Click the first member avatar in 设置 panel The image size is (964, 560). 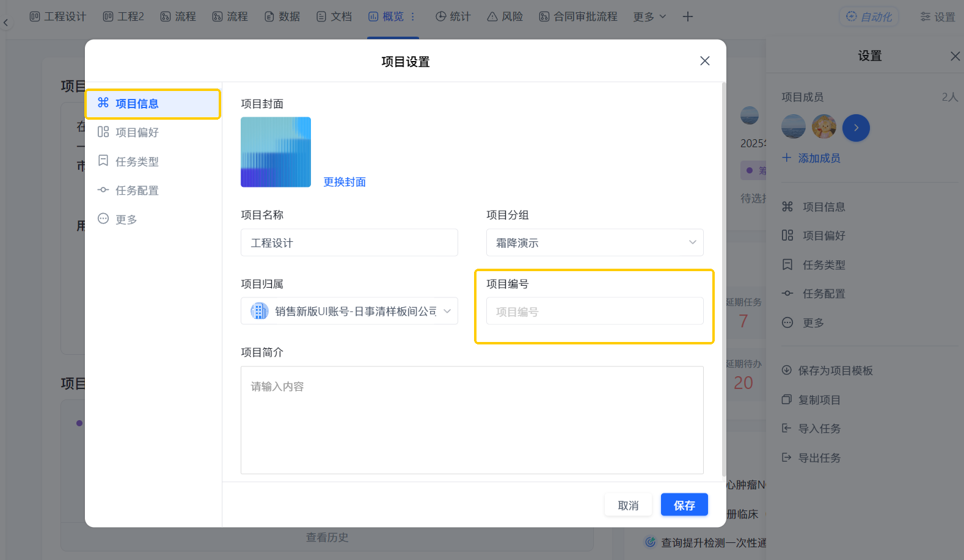click(x=794, y=127)
